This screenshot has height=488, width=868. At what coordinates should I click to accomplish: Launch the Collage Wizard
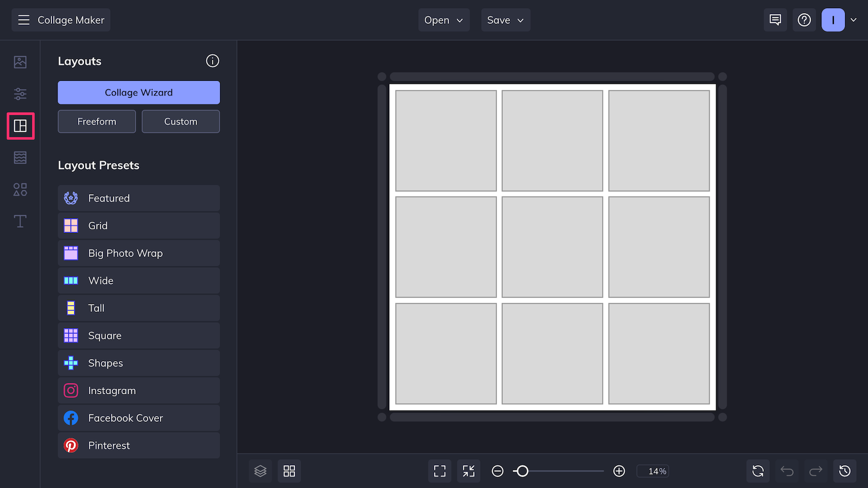click(138, 92)
